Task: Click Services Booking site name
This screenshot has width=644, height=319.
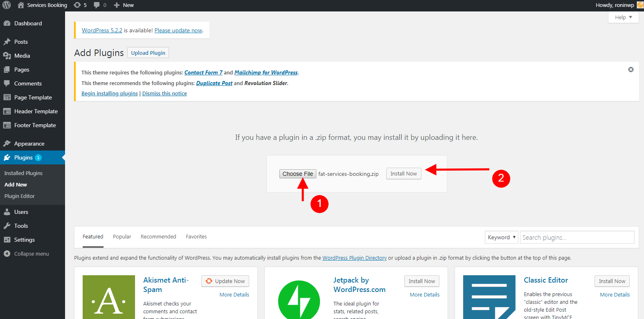Action: 47,5
